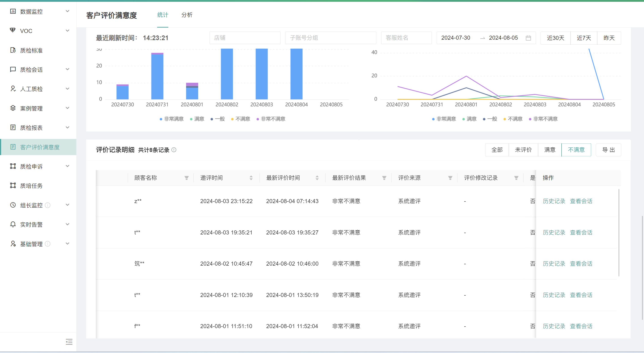
Task: Toggle 非常满意 legend in bar chart
Action: tap(171, 119)
